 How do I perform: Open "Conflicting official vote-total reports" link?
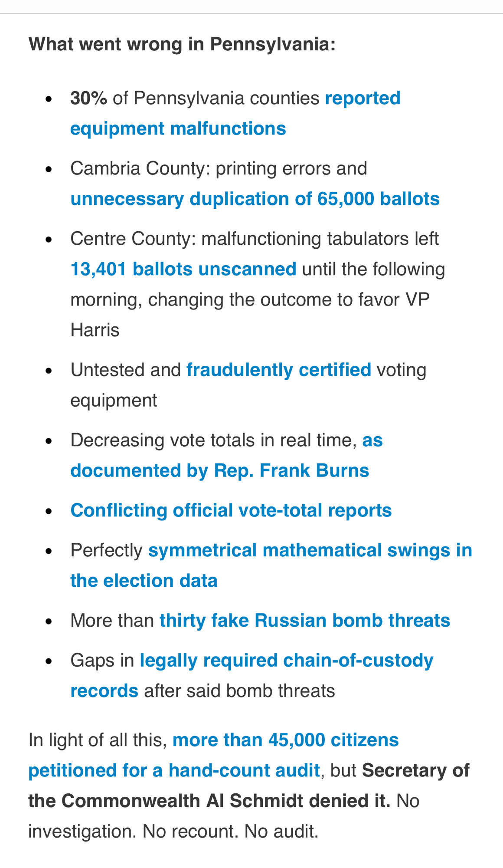click(x=231, y=510)
